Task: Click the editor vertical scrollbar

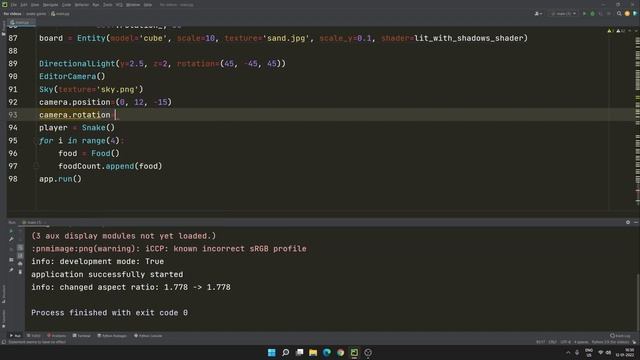Action: (x=638, y=118)
